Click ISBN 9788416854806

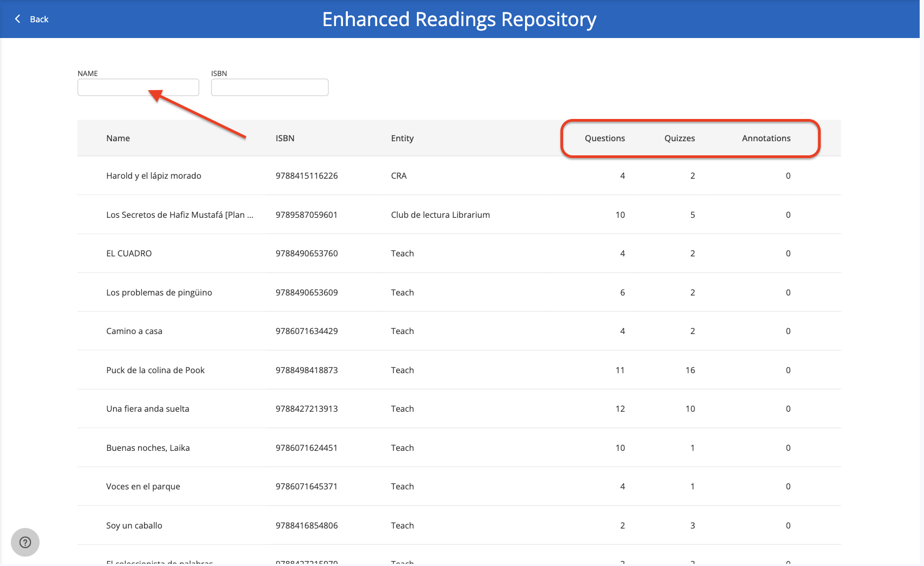(x=307, y=525)
